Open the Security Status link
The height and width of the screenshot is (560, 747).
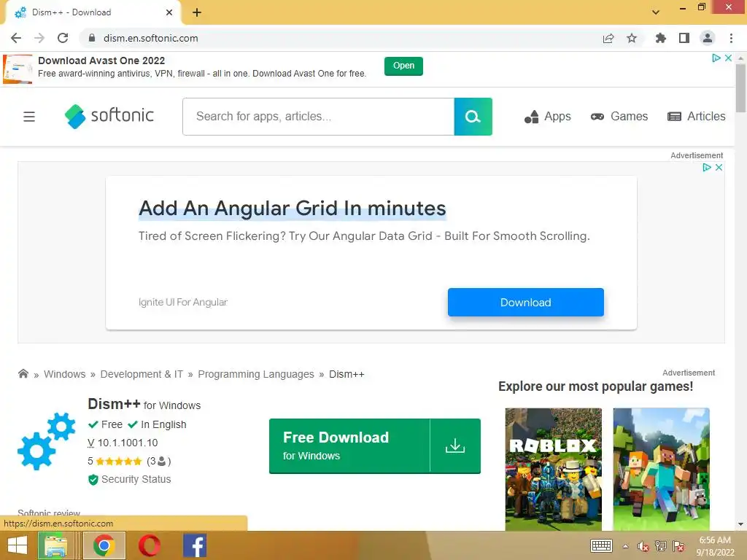[x=130, y=480]
